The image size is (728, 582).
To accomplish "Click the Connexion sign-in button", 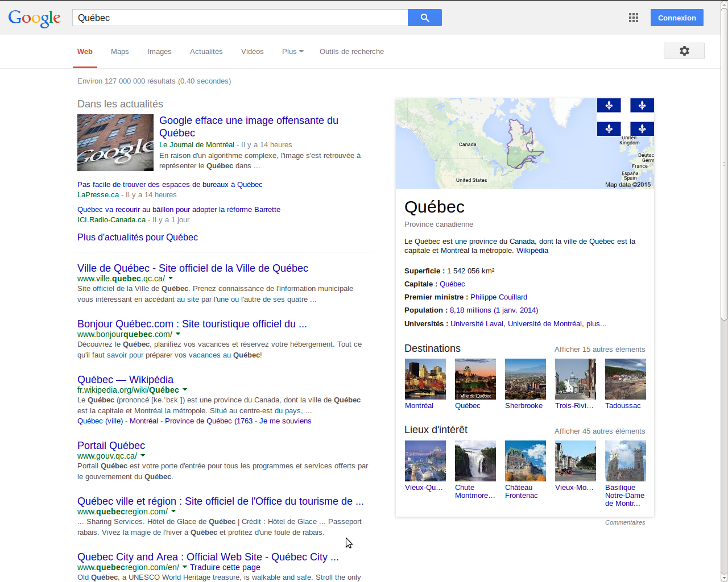I will (x=677, y=18).
